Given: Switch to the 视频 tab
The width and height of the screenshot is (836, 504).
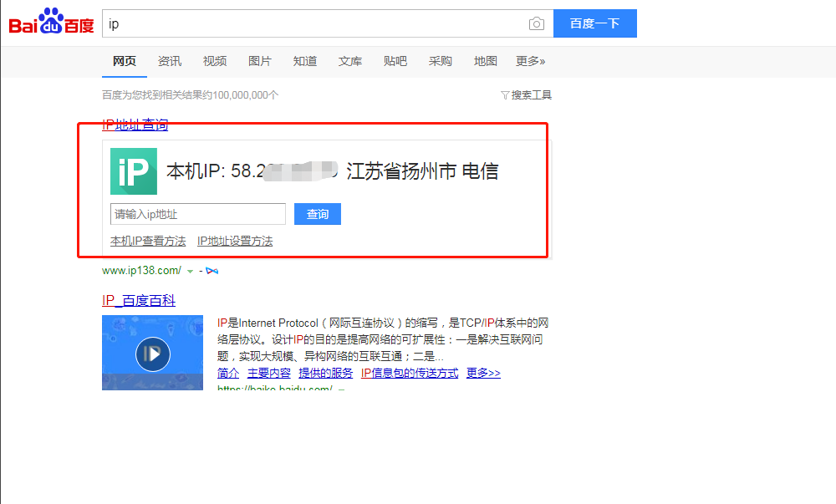Looking at the screenshot, I should point(215,60).
